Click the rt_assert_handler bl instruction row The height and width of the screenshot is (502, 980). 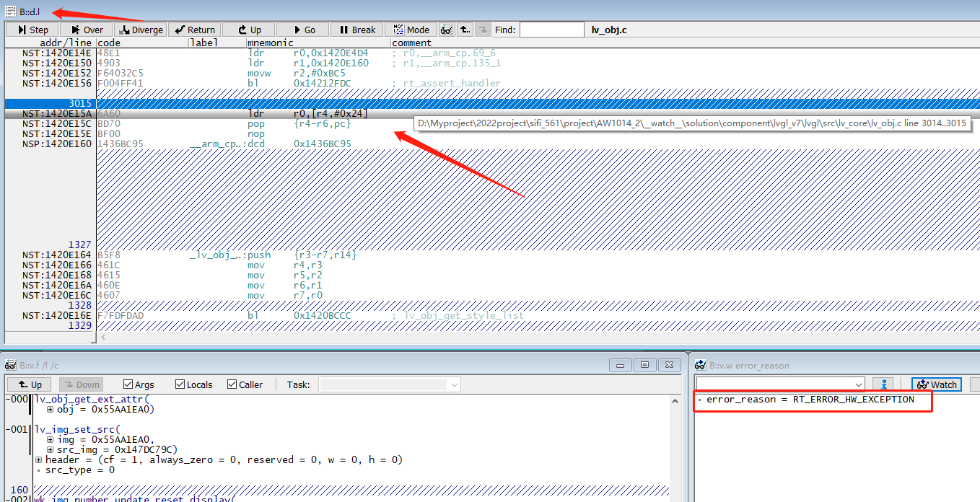click(491, 84)
